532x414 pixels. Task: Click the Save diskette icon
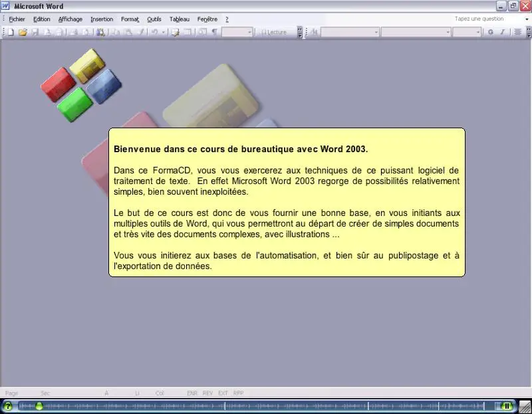click(x=35, y=32)
